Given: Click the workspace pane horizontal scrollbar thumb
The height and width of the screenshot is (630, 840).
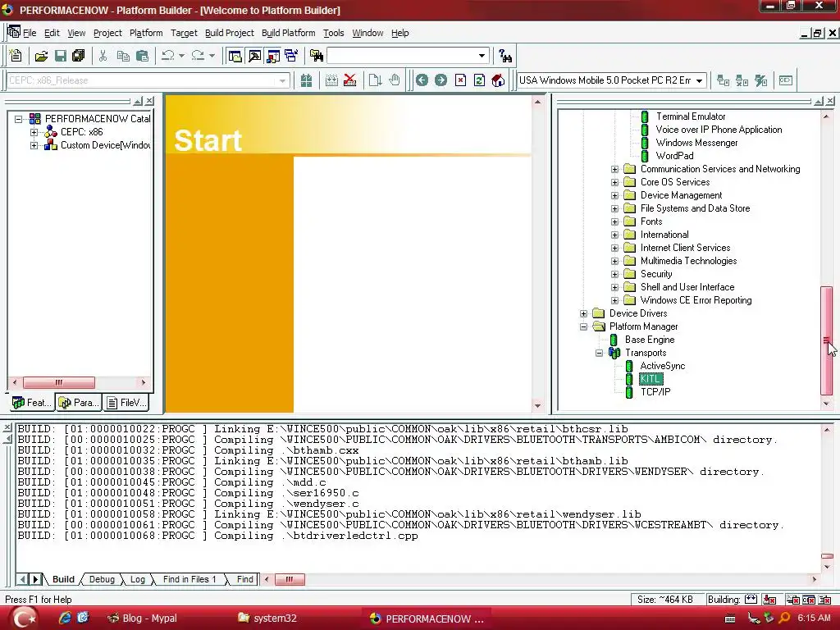Looking at the screenshot, I should [59, 382].
